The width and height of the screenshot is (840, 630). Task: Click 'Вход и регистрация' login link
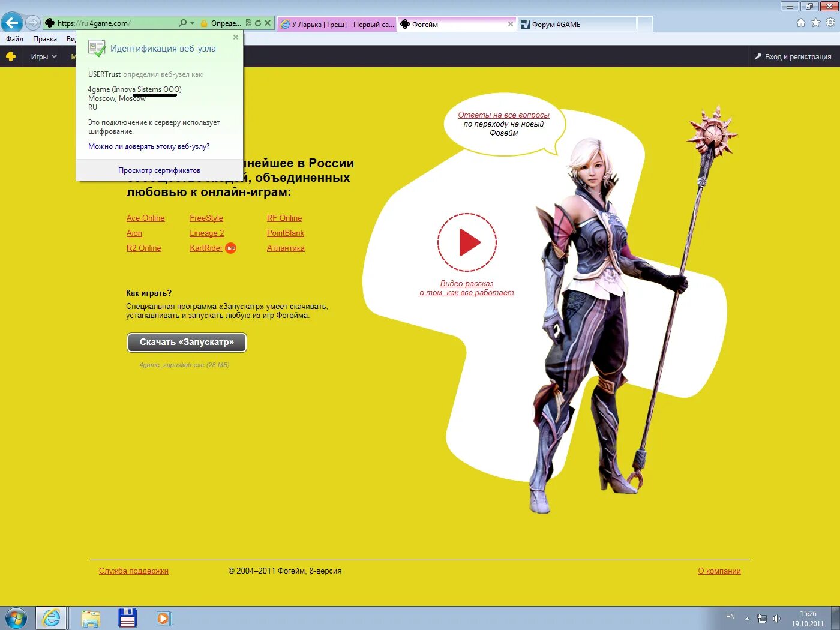793,56
